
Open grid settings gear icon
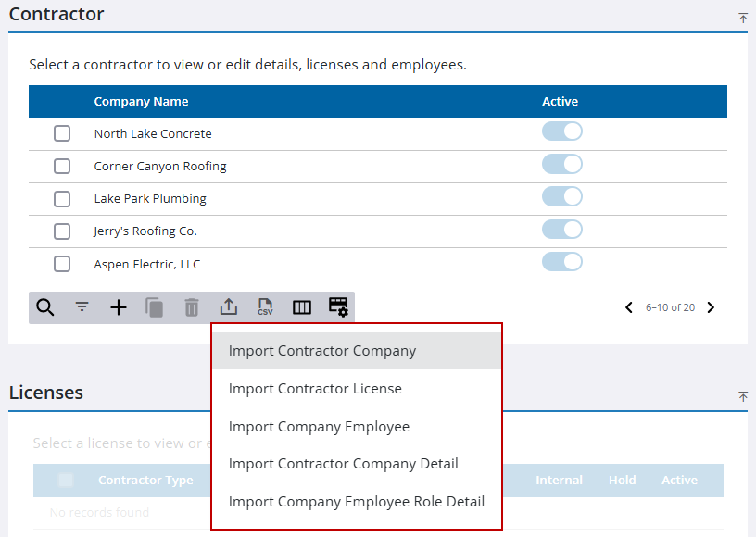click(338, 307)
